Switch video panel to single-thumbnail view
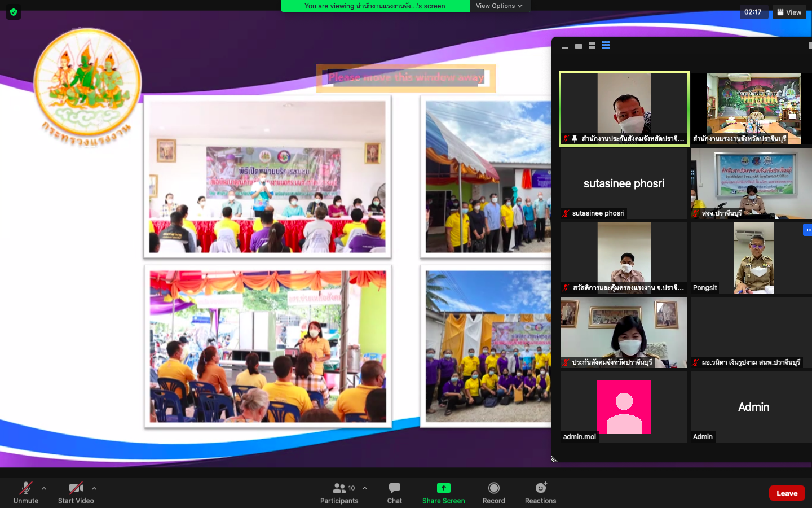 click(579, 46)
